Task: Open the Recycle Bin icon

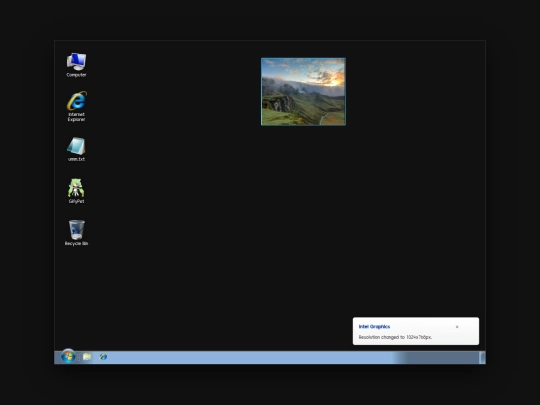Action: (x=76, y=233)
